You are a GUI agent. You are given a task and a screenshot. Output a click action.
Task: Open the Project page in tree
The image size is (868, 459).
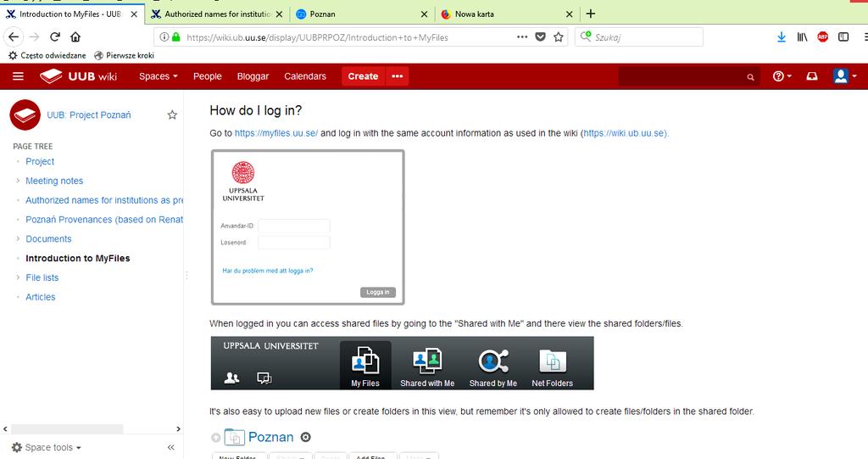click(40, 161)
